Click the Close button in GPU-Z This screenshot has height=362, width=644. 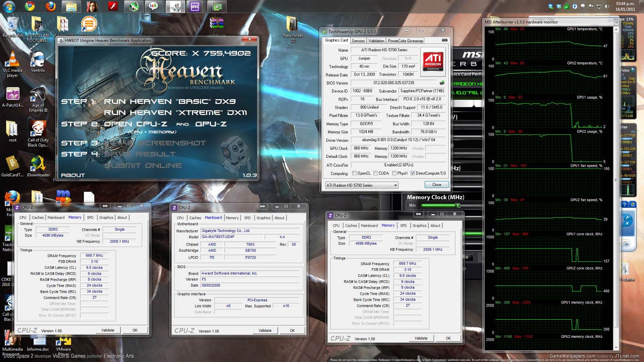437,184
